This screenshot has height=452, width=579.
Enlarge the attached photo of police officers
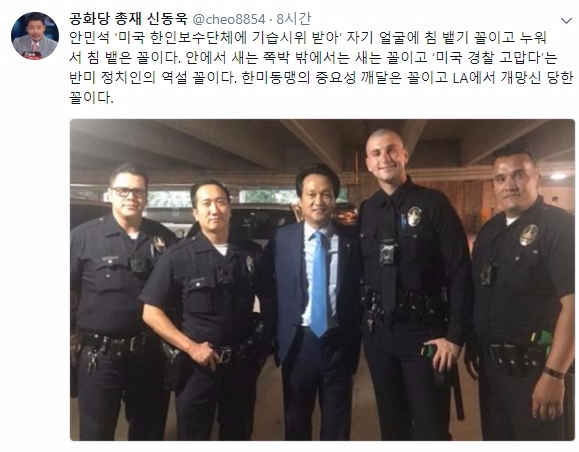tap(322, 280)
